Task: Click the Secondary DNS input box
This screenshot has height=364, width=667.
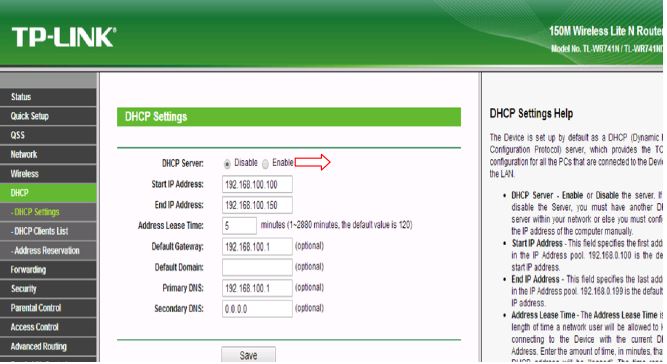Action: tap(257, 309)
